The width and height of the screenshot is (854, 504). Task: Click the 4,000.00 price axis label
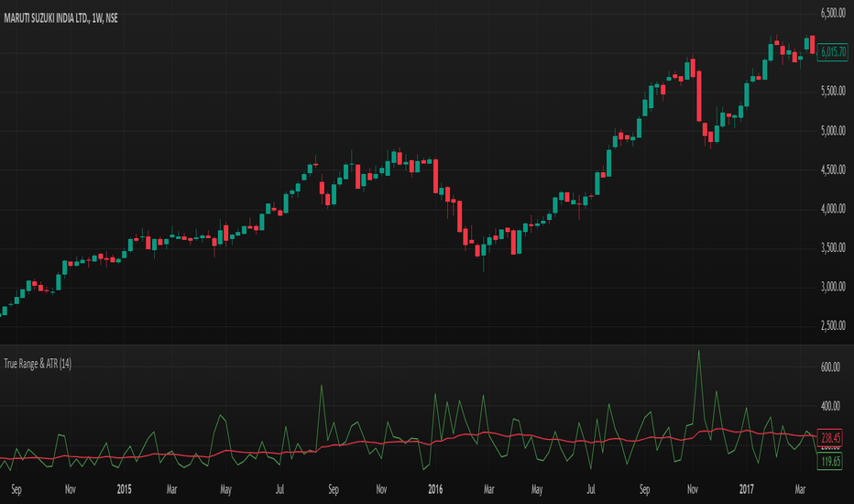pyautogui.click(x=833, y=209)
